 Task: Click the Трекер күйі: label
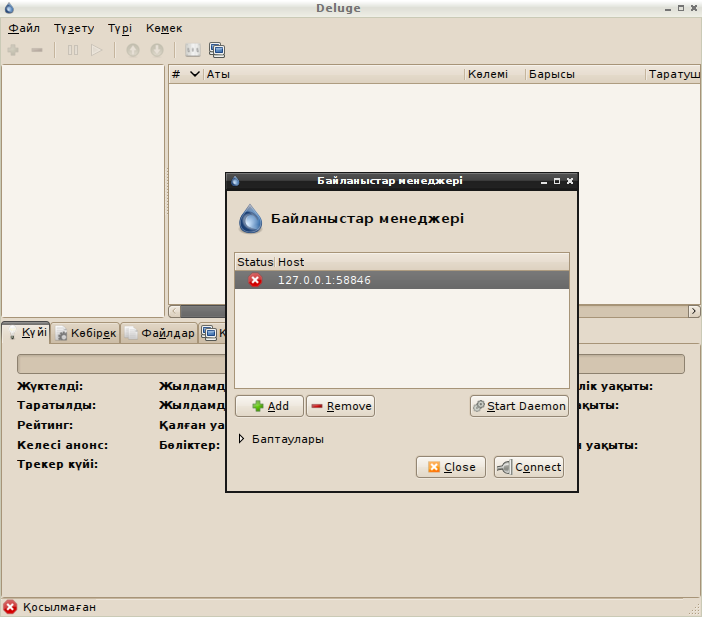(x=57, y=464)
